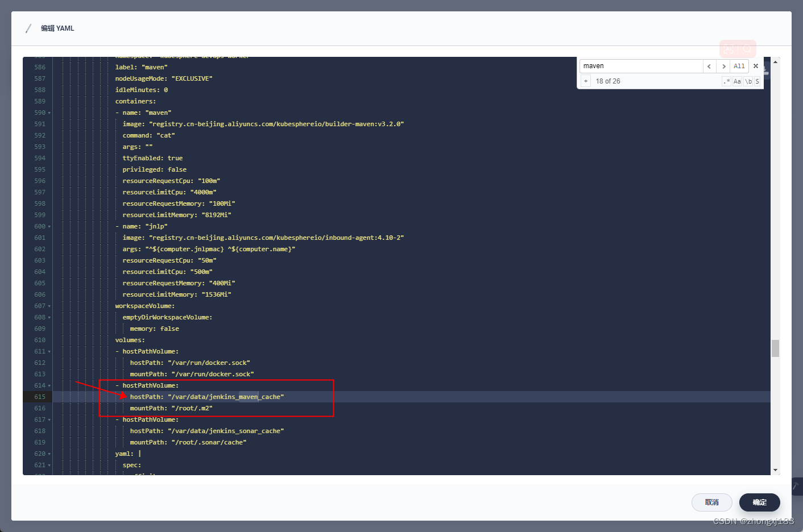Click the 取消 cancel button
The width and height of the screenshot is (803, 532).
point(712,502)
